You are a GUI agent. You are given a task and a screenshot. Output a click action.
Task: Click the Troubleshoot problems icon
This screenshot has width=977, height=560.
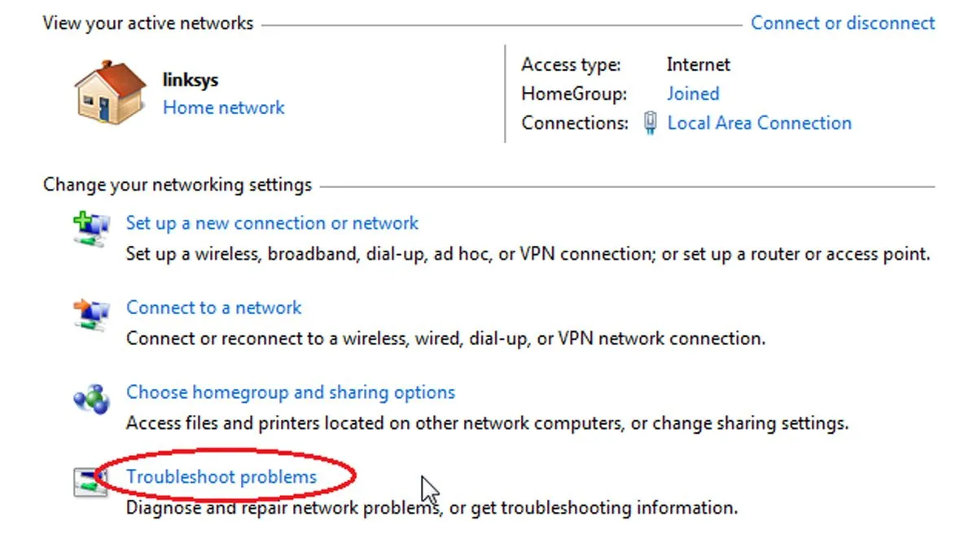pyautogui.click(x=88, y=483)
